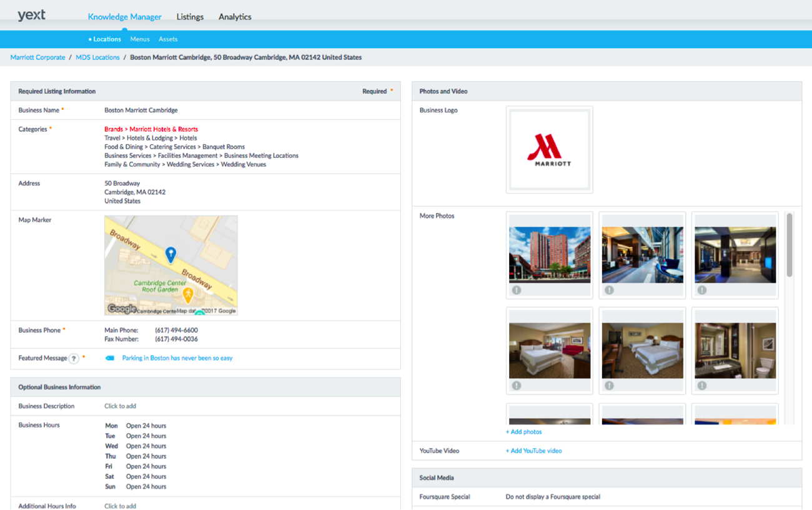Screen dimensions: 812x510
Task: Click the Add photos link
Action: (x=523, y=432)
